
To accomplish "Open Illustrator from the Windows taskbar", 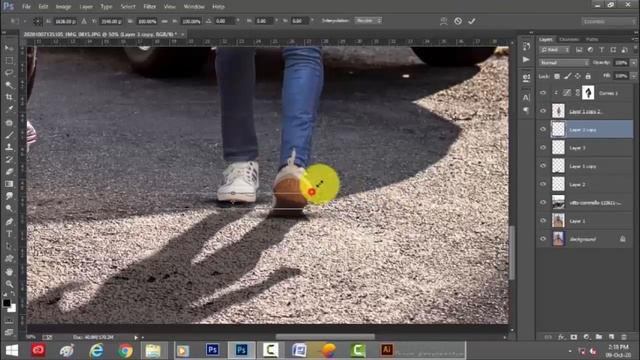I will click(x=387, y=350).
